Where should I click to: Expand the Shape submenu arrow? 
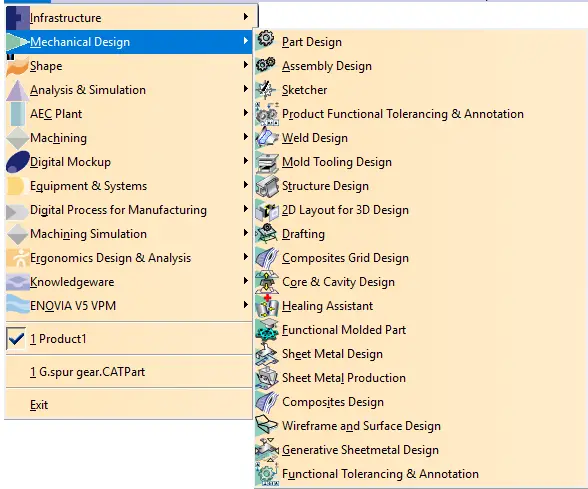[246, 65]
